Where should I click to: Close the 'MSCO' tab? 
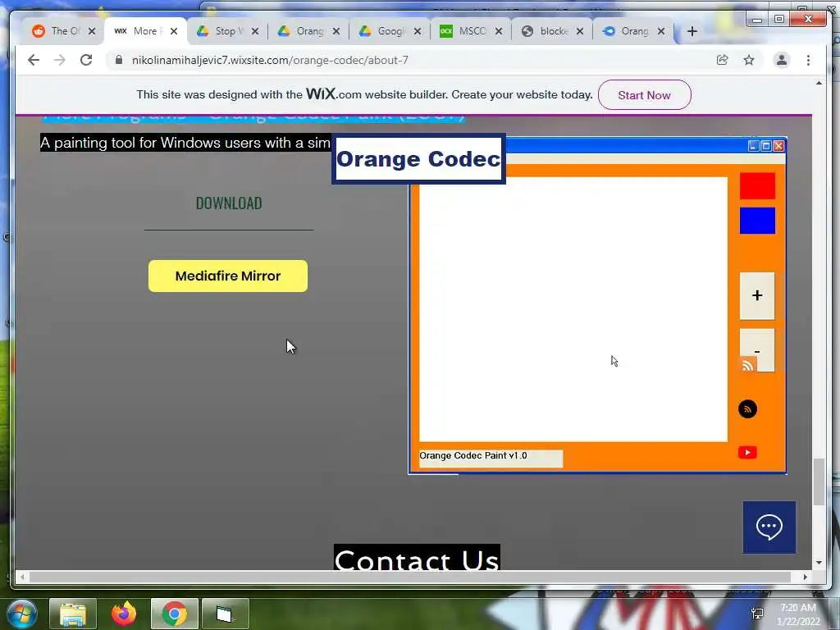click(x=499, y=31)
